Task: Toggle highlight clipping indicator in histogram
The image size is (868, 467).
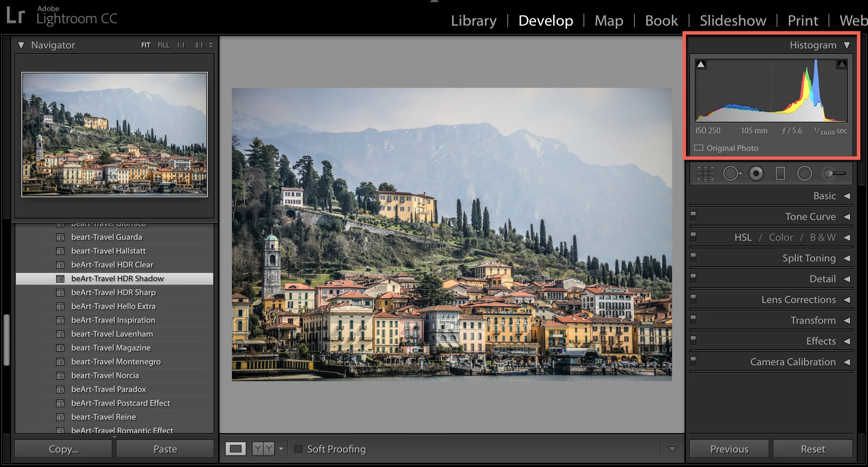Action: coord(842,64)
